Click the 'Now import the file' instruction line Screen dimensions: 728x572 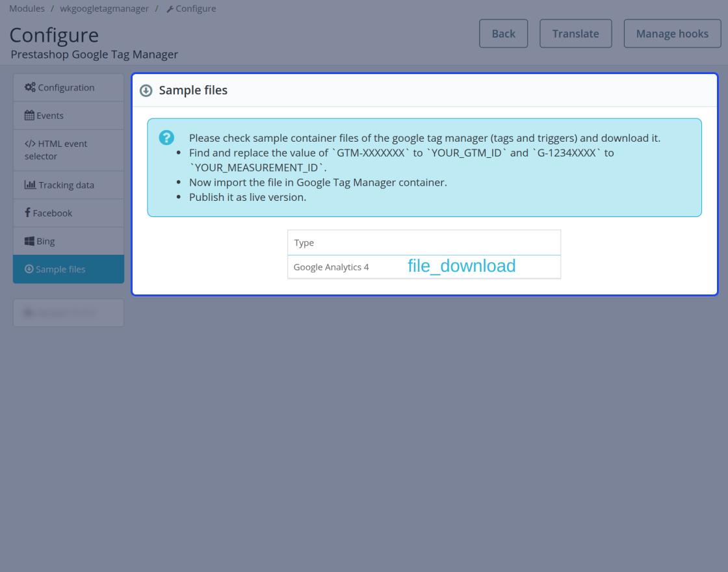318,182
